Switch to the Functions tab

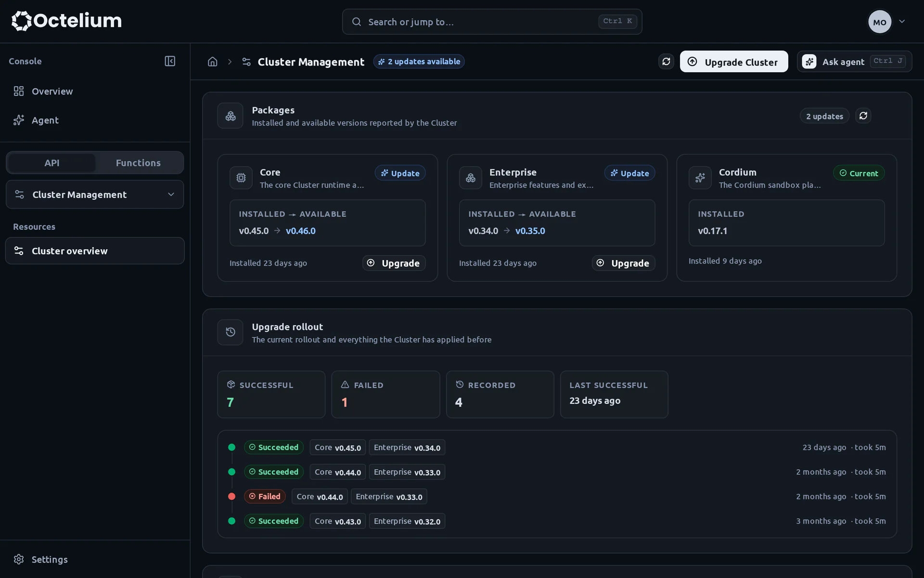138,163
